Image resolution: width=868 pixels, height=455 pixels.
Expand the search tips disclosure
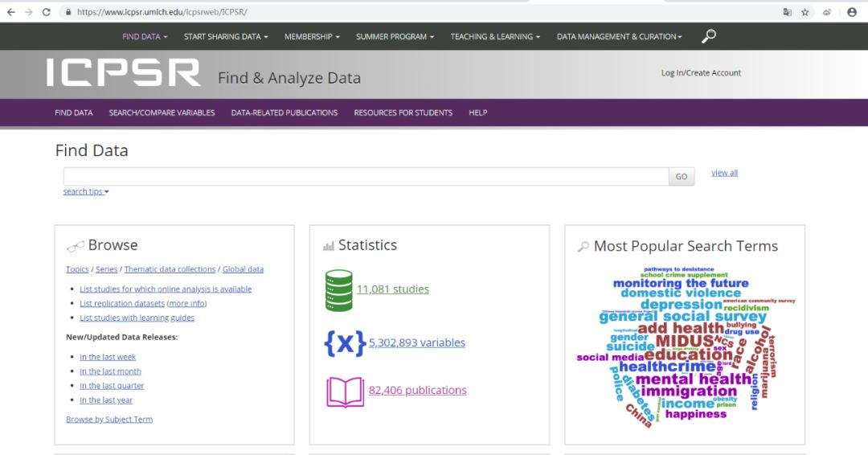pyautogui.click(x=85, y=191)
